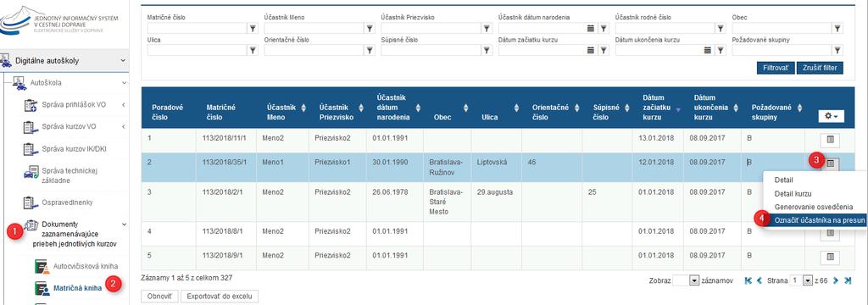The image size is (868, 305).
Task: Open row actions icon for 113/2018/35/1
Action: coord(830,164)
